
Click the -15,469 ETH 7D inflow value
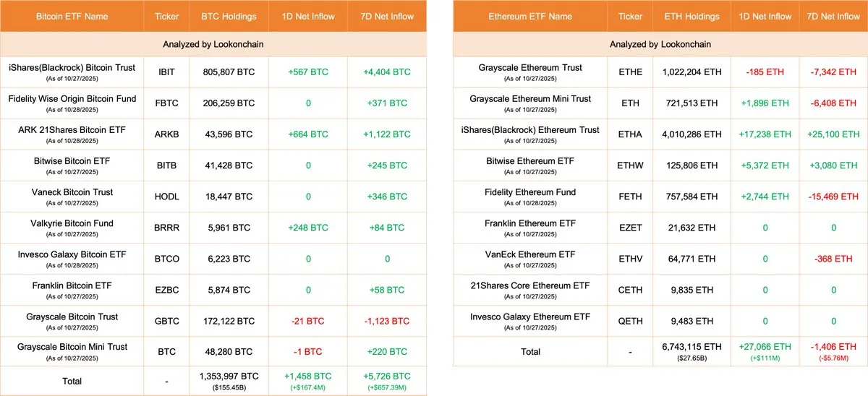pos(833,197)
